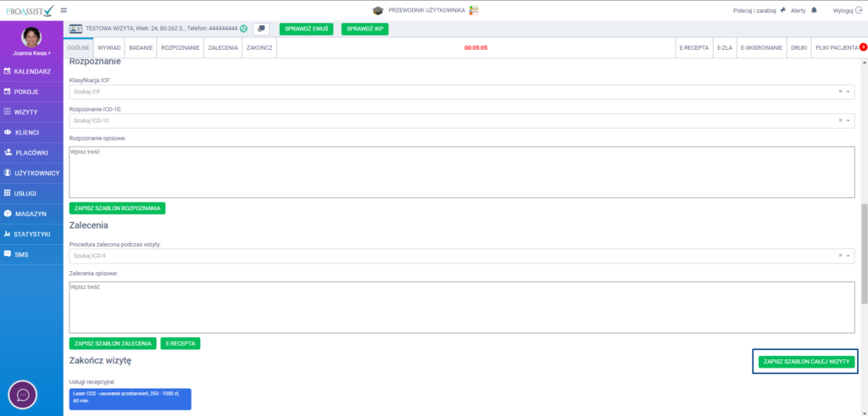
Task: Clear the Klasyfikacja ICF selection
Action: point(840,92)
